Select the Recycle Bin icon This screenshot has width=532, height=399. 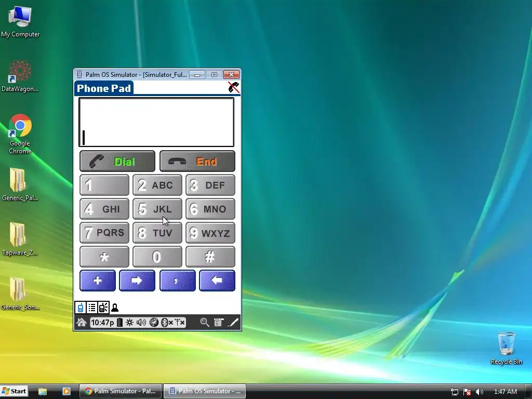(x=506, y=349)
